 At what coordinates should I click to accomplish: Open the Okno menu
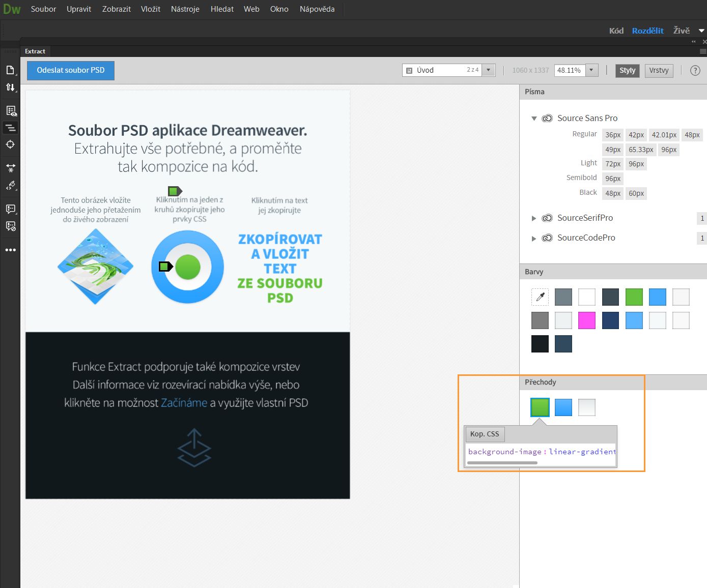pyautogui.click(x=279, y=9)
